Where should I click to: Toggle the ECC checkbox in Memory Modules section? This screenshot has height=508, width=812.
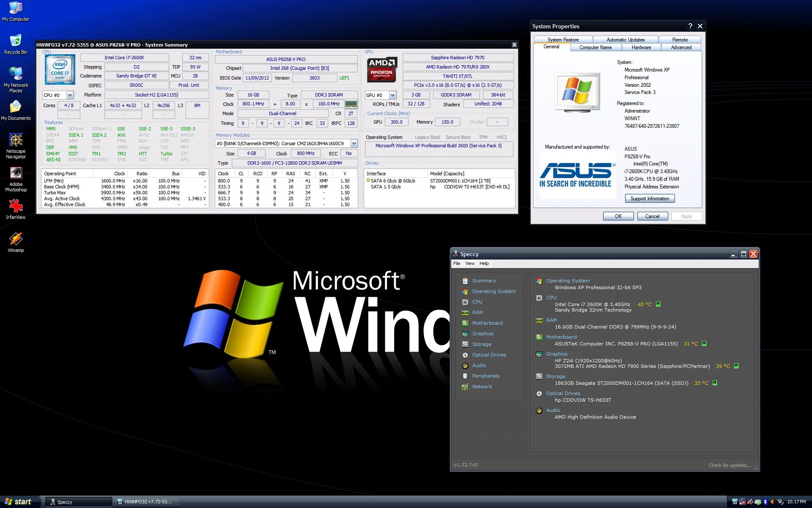[x=349, y=153]
